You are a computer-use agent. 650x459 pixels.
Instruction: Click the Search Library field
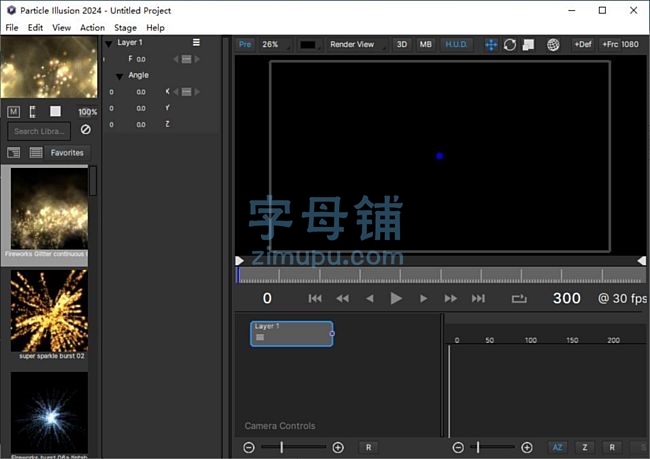(x=39, y=131)
